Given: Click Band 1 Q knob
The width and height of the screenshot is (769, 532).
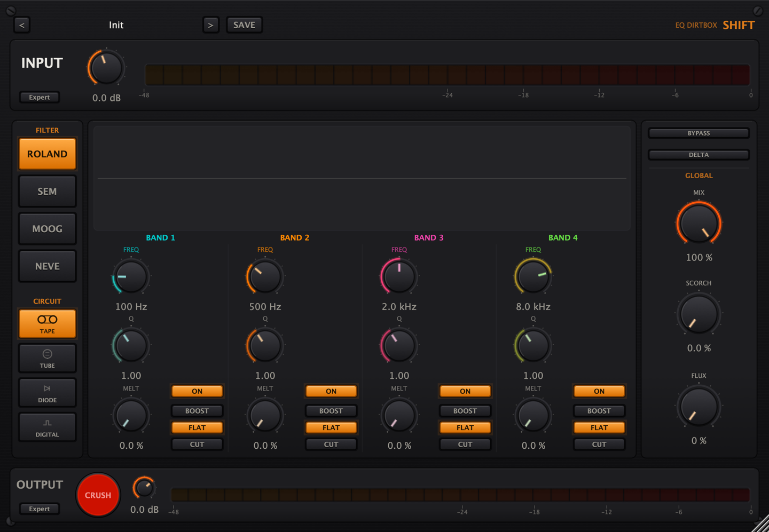Looking at the screenshot, I should (x=131, y=345).
